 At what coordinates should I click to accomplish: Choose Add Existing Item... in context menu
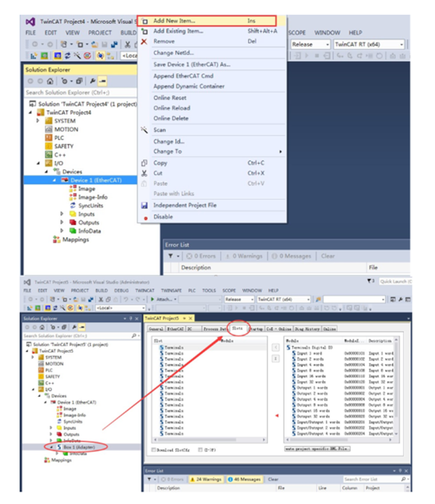(212, 31)
